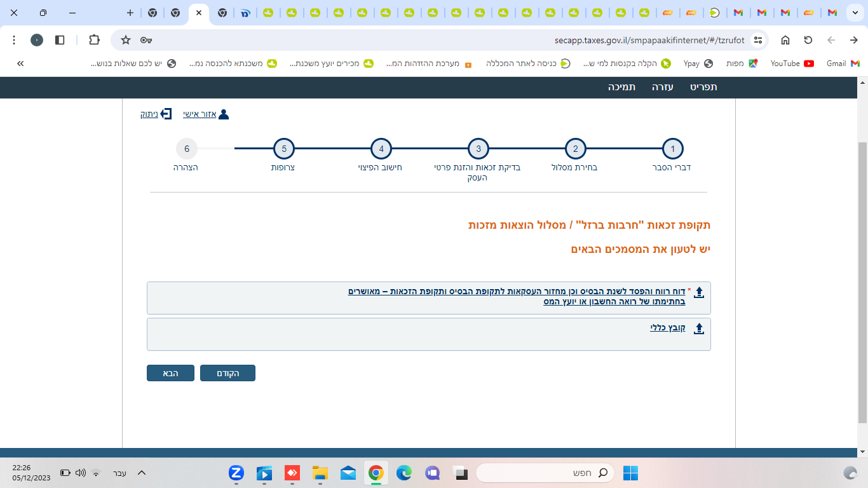The width and height of the screenshot is (868, 488).
Task: Click the ניתוק logout link
Action: coord(149,114)
